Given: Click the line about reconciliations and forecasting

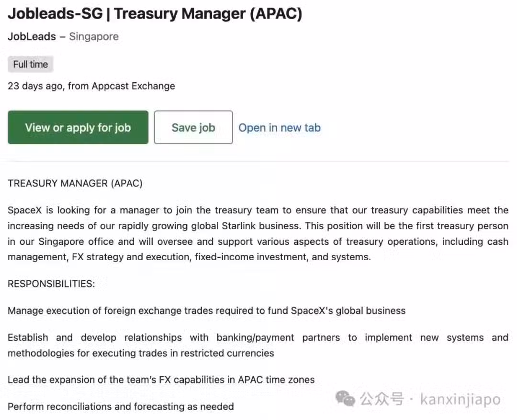Looking at the screenshot, I should tap(121, 407).
